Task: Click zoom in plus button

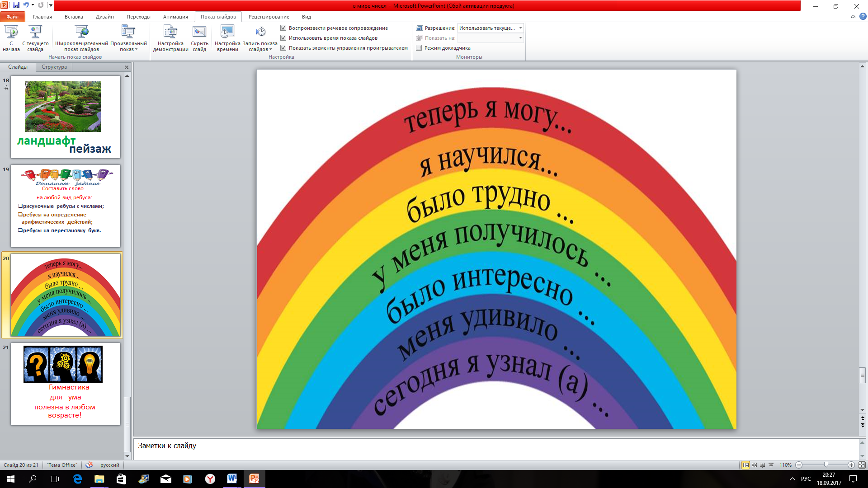Action: (851, 465)
